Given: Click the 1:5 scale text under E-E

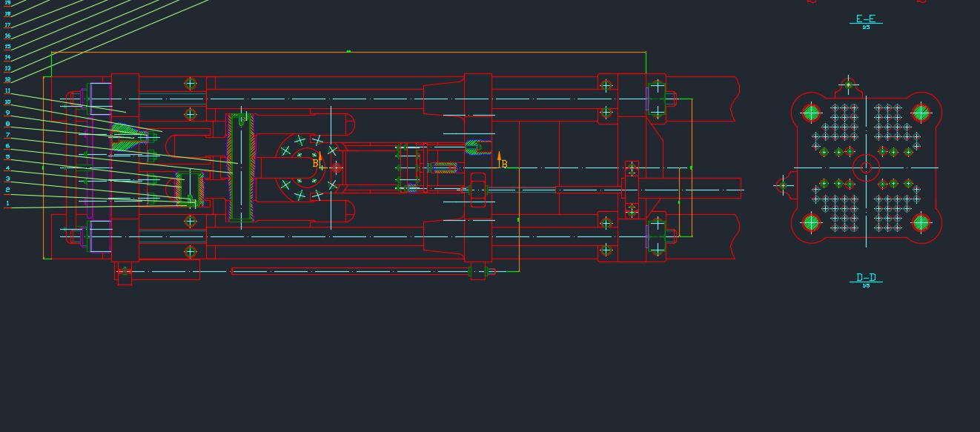Looking at the screenshot, I should pyautogui.click(x=866, y=27).
